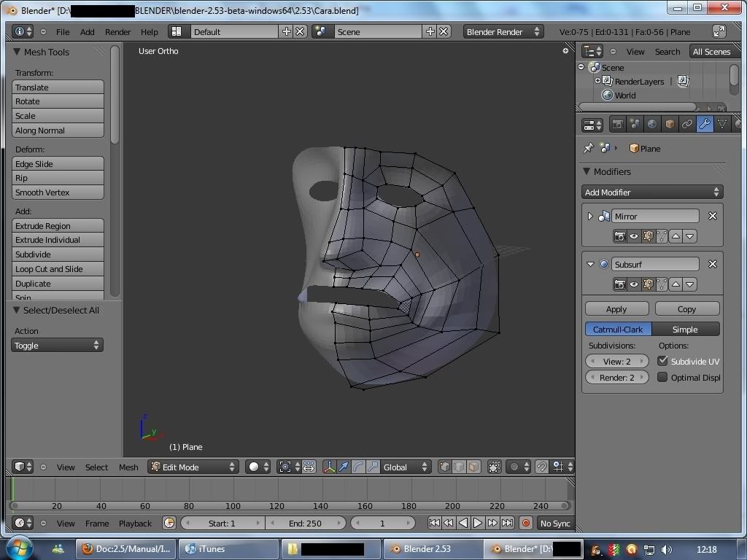Uncheck the Subdivide UV checkbox
This screenshot has width=747, height=560.
[x=662, y=361]
